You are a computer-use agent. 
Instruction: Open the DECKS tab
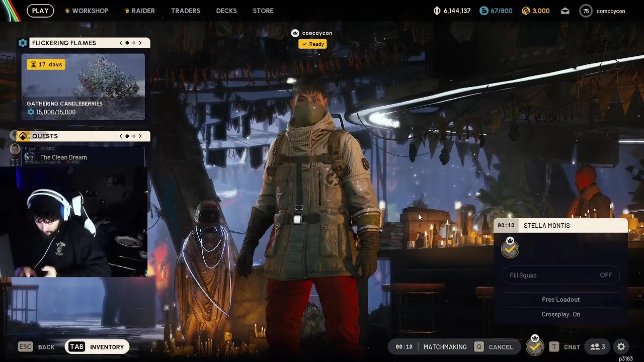click(x=226, y=11)
